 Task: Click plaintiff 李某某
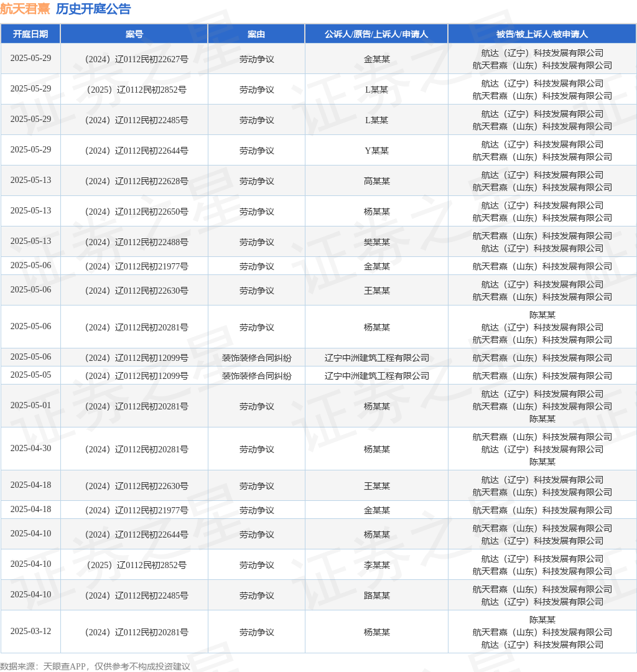click(376, 565)
